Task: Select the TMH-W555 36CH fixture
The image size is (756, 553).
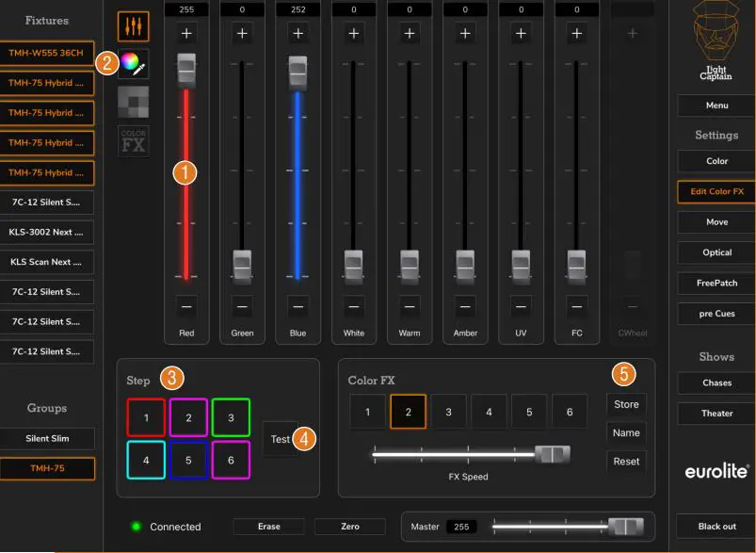Action: pyautogui.click(x=47, y=53)
